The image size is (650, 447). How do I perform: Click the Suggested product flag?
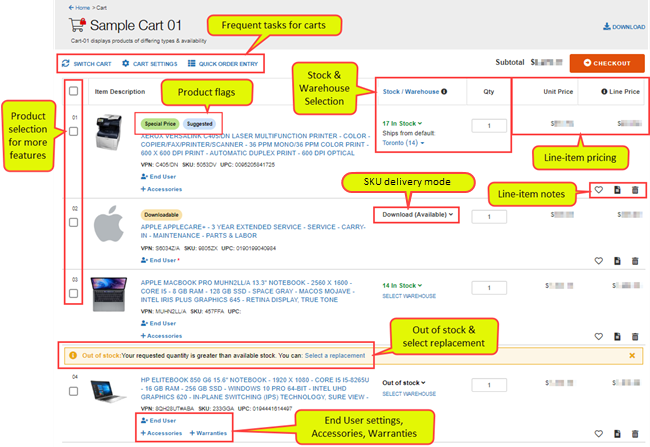199,124
